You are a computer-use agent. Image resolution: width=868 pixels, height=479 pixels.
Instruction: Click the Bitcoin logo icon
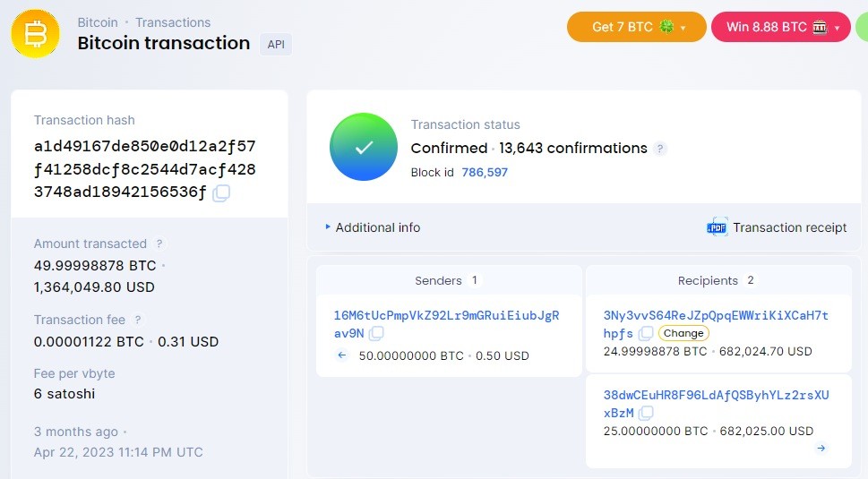click(35, 34)
